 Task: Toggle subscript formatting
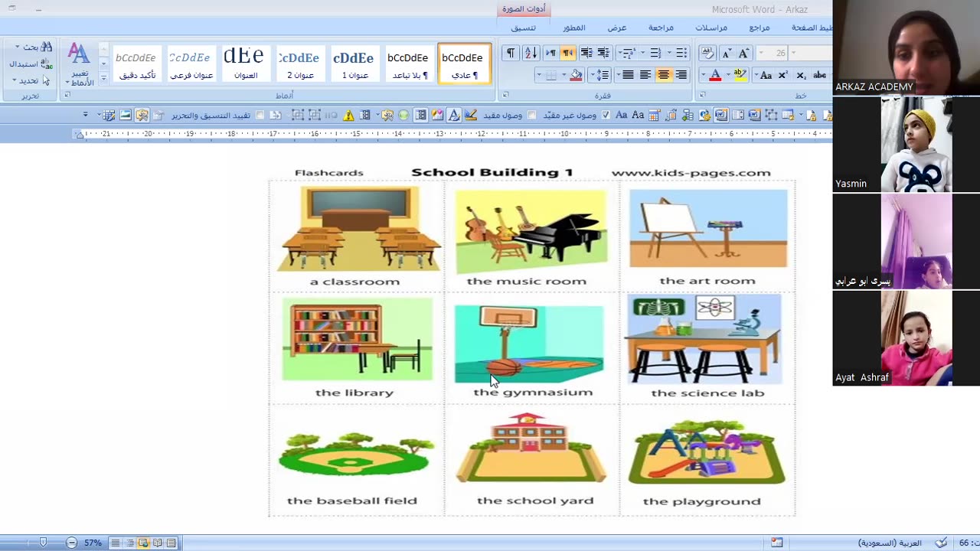point(801,75)
